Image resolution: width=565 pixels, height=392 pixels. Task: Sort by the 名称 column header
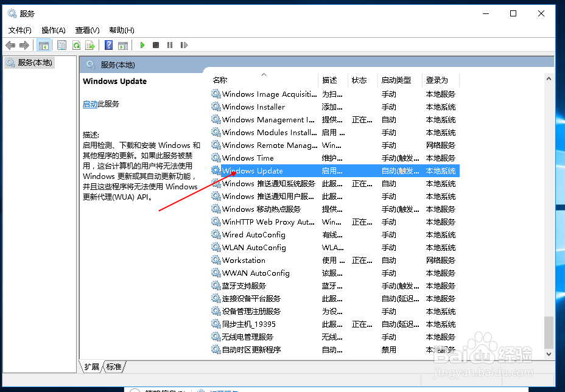point(264,80)
